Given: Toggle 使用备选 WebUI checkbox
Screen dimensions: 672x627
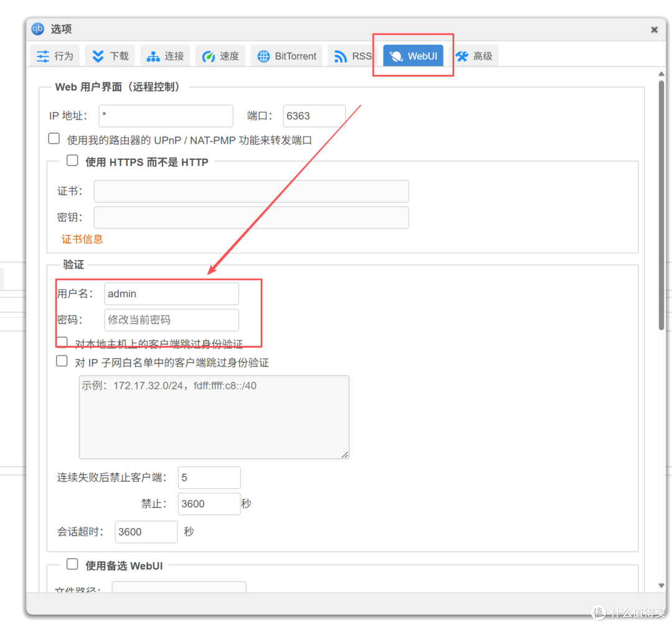Looking at the screenshot, I should (72, 564).
